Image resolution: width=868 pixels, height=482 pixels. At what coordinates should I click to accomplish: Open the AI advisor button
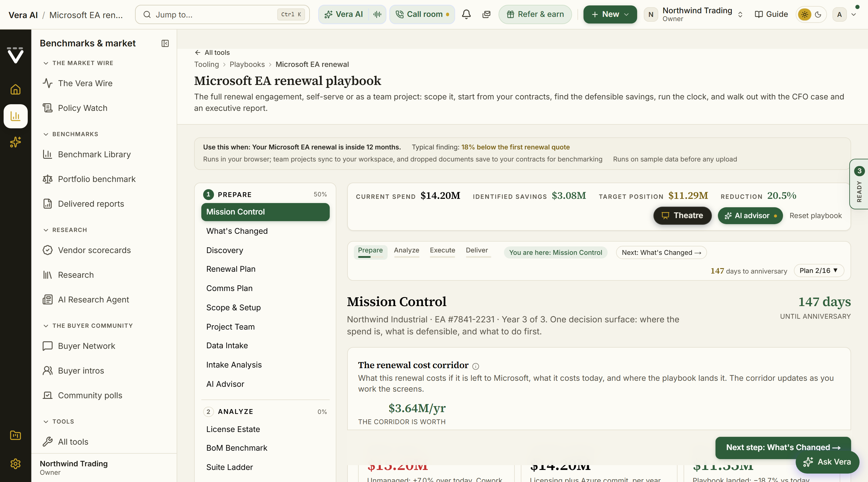[x=750, y=216]
